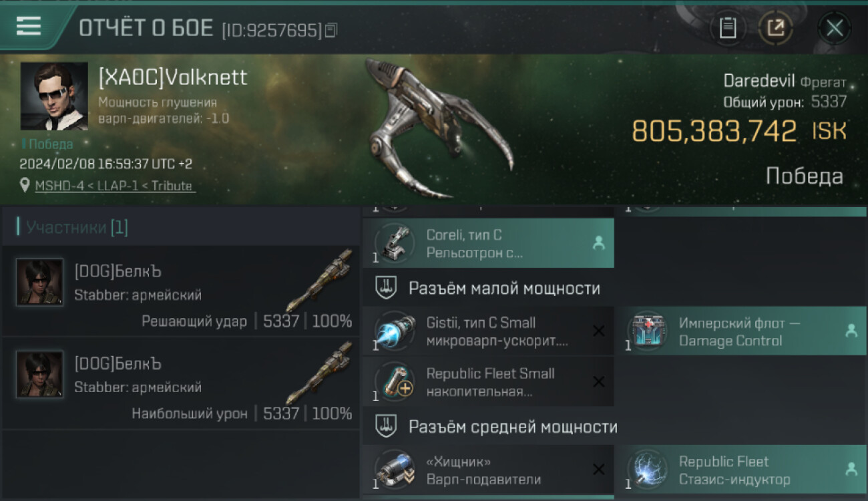Select БелкЪ's Решающий удар entry
Image resolution: width=868 pixels, height=501 pixels.
tap(181, 291)
